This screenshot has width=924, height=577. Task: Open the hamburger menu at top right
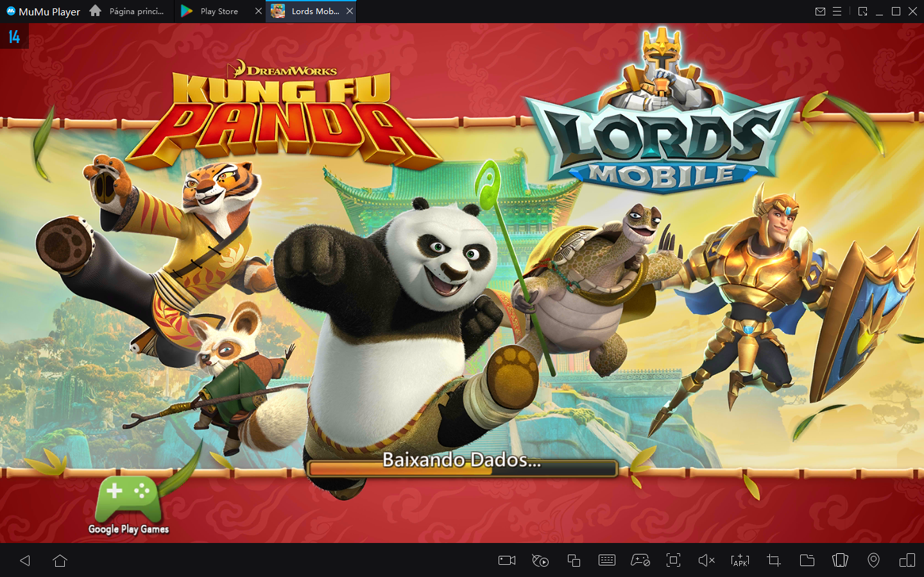pyautogui.click(x=837, y=11)
